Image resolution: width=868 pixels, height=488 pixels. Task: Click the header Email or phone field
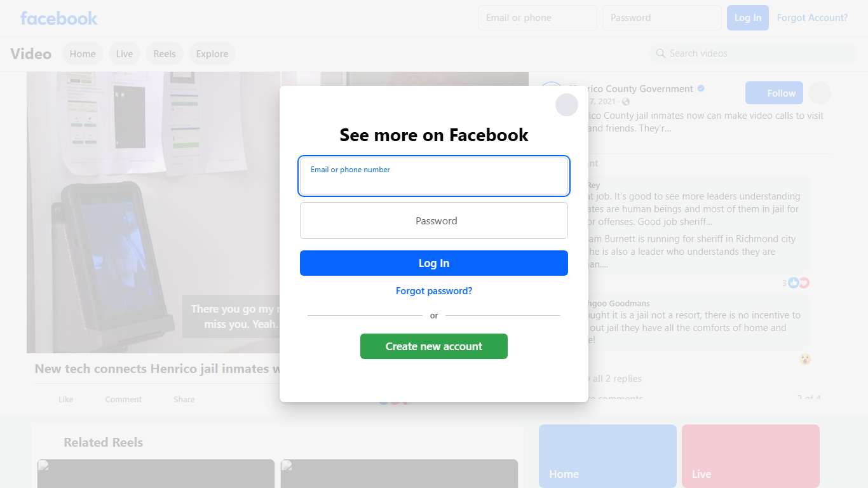point(538,18)
